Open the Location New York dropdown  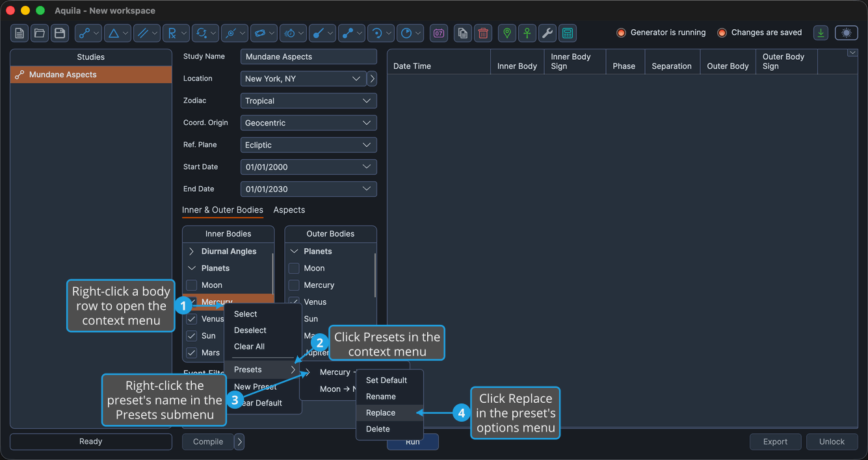coord(303,79)
